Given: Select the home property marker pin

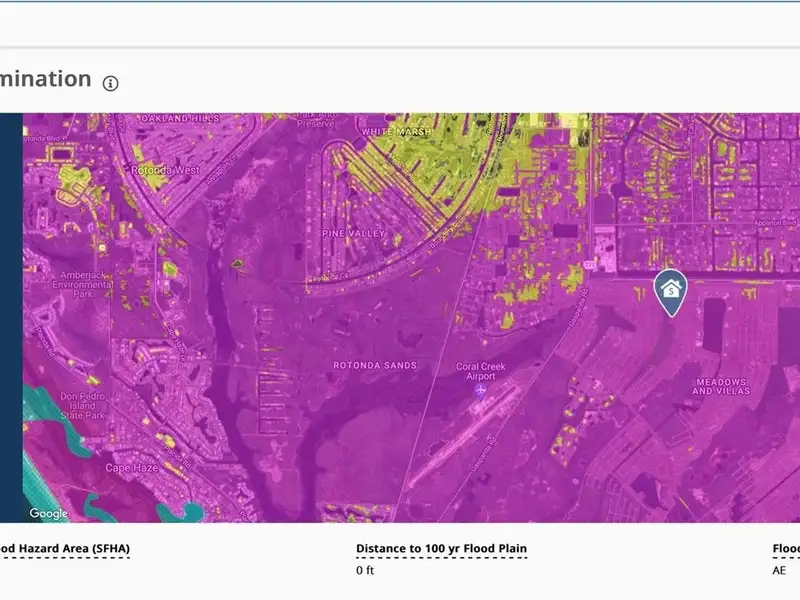Looking at the screenshot, I should [670, 291].
